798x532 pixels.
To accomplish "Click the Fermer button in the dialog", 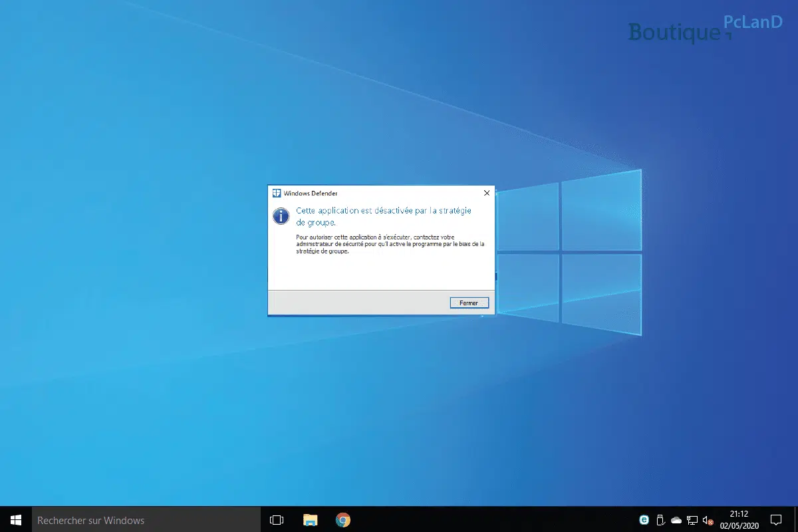I will 469,303.
